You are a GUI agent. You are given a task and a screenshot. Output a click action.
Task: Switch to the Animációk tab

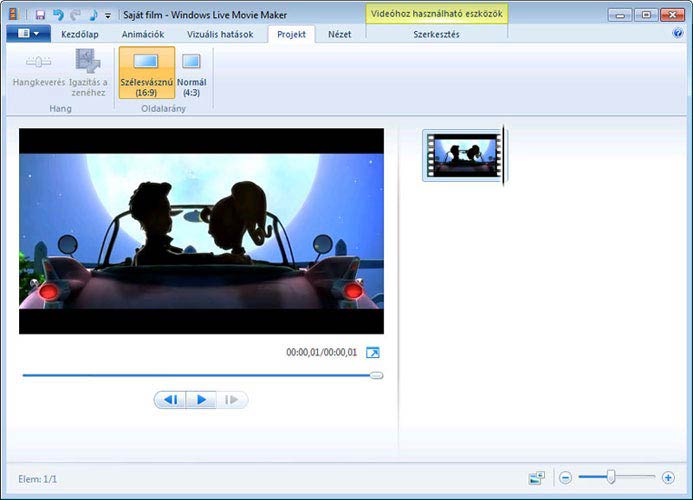(x=142, y=34)
